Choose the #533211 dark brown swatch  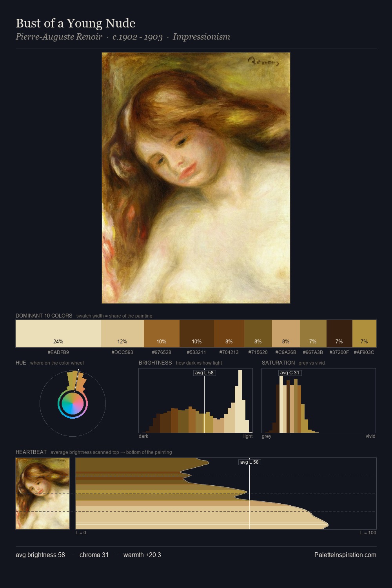pos(197,334)
